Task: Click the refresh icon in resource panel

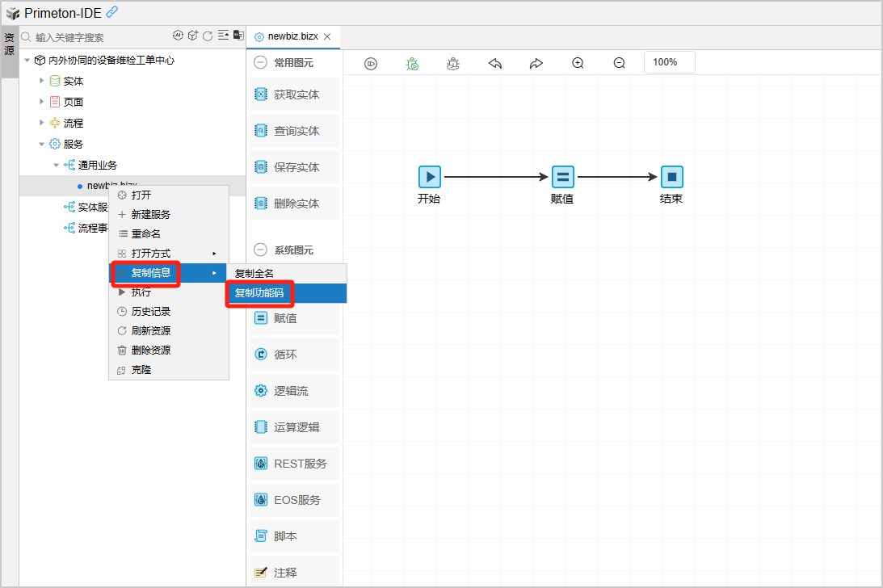Action: [208, 36]
